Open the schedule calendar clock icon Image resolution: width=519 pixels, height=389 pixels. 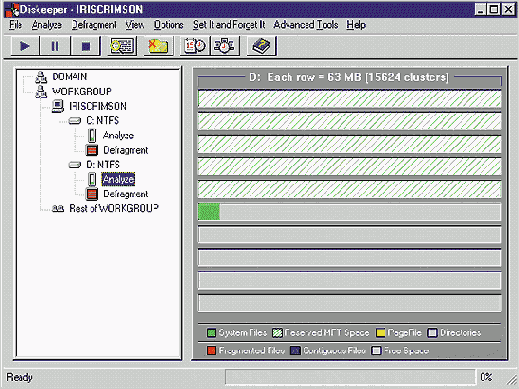coord(195,46)
